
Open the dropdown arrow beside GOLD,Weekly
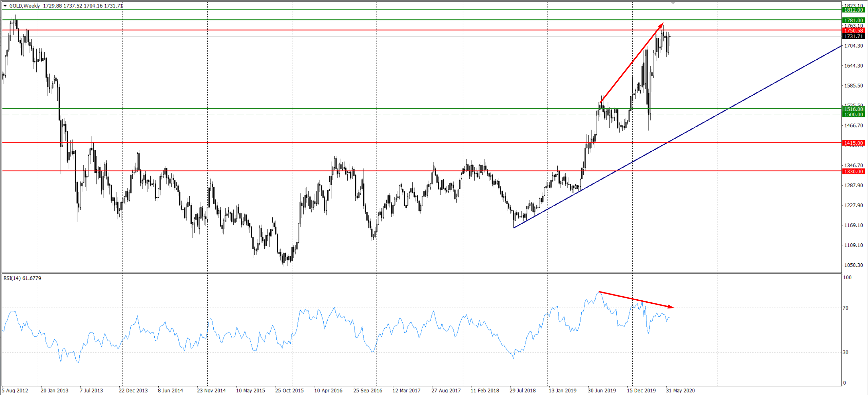(x=5, y=6)
